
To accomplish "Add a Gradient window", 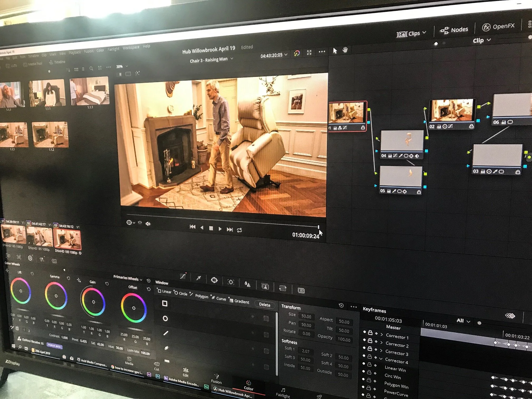I will click(239, 301).
